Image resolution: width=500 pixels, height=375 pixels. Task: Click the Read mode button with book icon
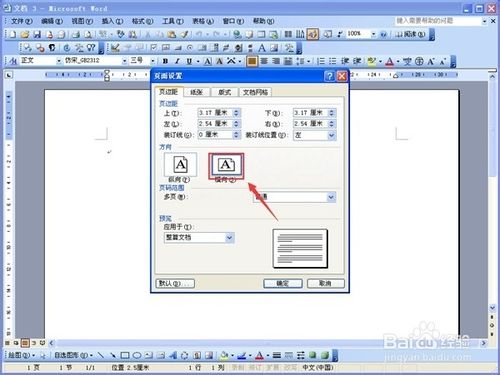pyautogui.click(x=410, y=34)
